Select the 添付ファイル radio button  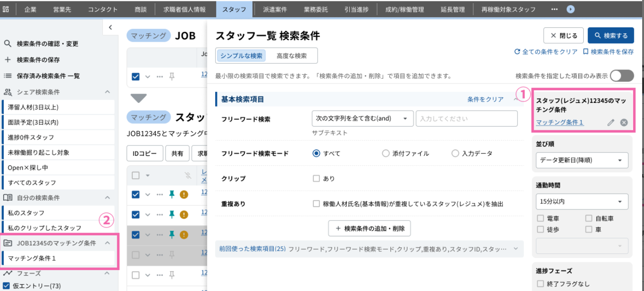click(386, 153)
